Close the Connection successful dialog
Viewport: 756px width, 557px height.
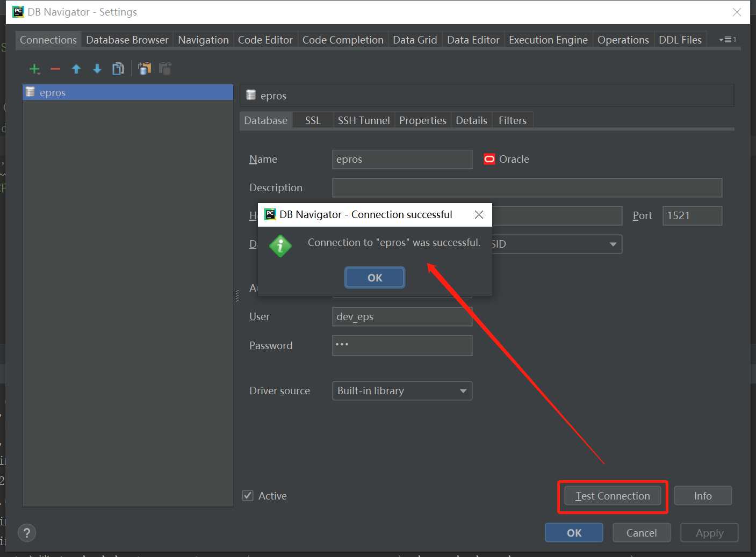[479, 215]
